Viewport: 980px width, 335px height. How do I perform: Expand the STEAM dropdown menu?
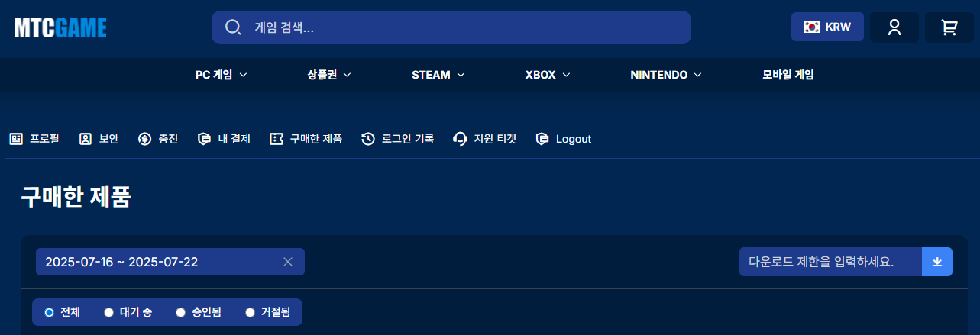click(438, 75)
